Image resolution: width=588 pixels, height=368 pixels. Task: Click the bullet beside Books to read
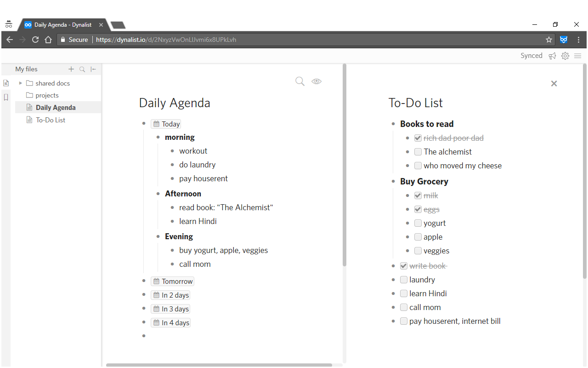(393, 124)
